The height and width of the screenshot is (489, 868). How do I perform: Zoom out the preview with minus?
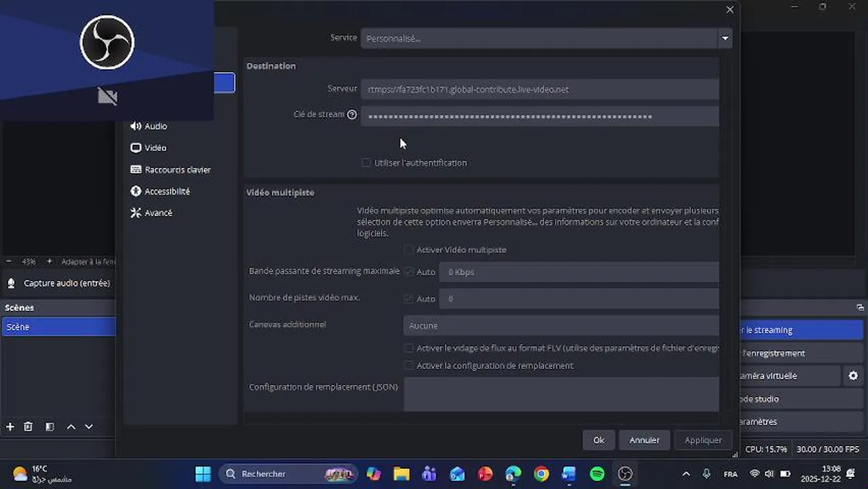[10, 261]
